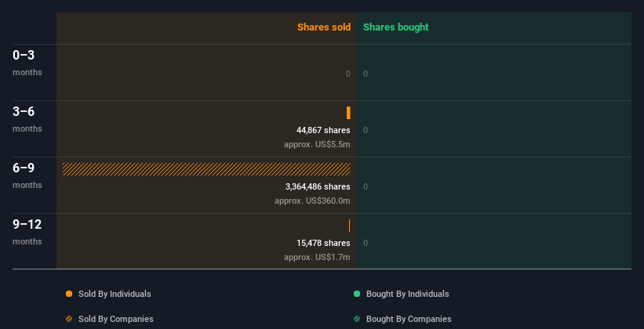Image resolution: width=644 pixels, height=329 pixels.
Task: Click the 44,867 shares value
Action: click(x=323, y=131)
